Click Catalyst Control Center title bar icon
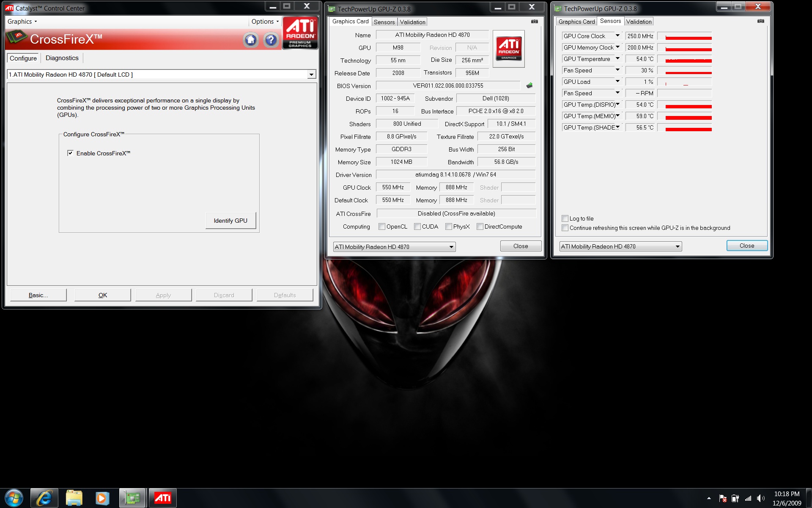Screen dimensions: 812x508 tap(9, 8)
